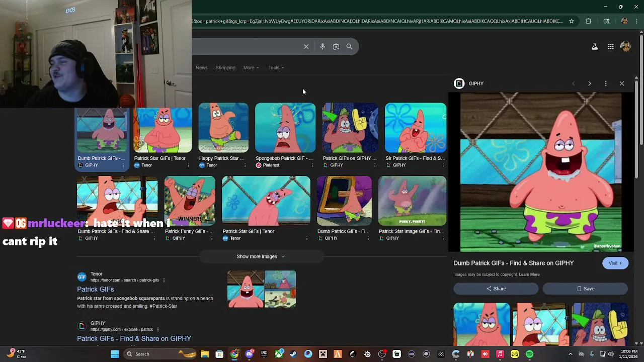The width and height of the screenshot is (644, 362).
Task: Open Xbox app from the taskbar
Action: (279, 354)
